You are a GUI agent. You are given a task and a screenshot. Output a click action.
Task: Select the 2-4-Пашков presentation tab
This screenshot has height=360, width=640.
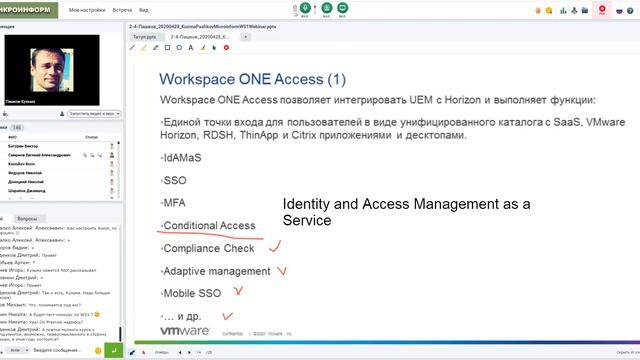(x=200, y=37)
